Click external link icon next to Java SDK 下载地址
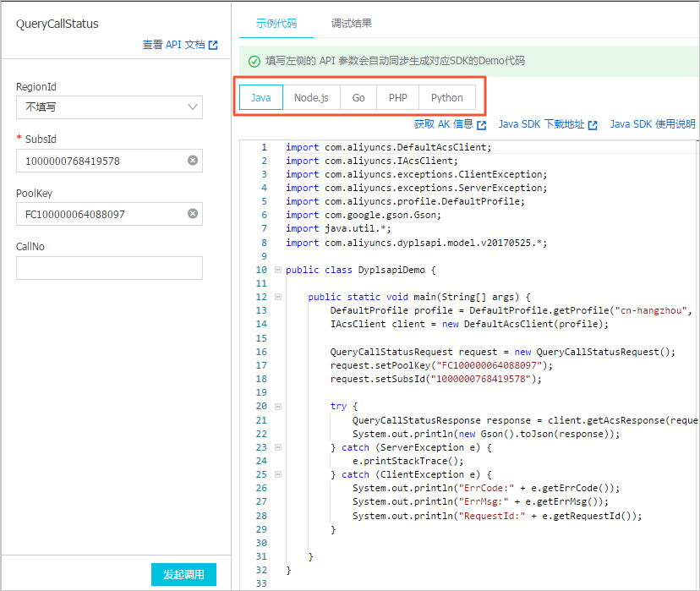 tap(593, 125)
